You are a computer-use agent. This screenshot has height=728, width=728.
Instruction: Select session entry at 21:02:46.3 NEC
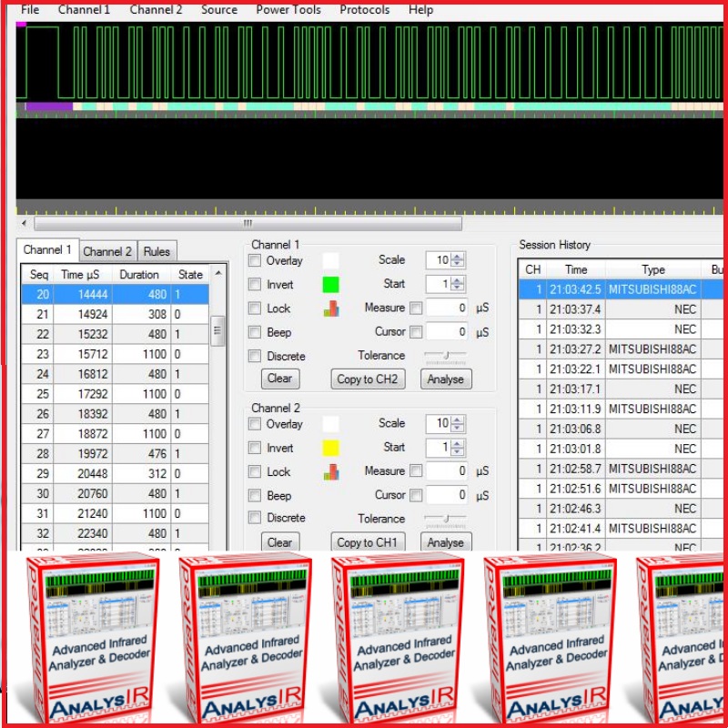(x=621, y=509)
